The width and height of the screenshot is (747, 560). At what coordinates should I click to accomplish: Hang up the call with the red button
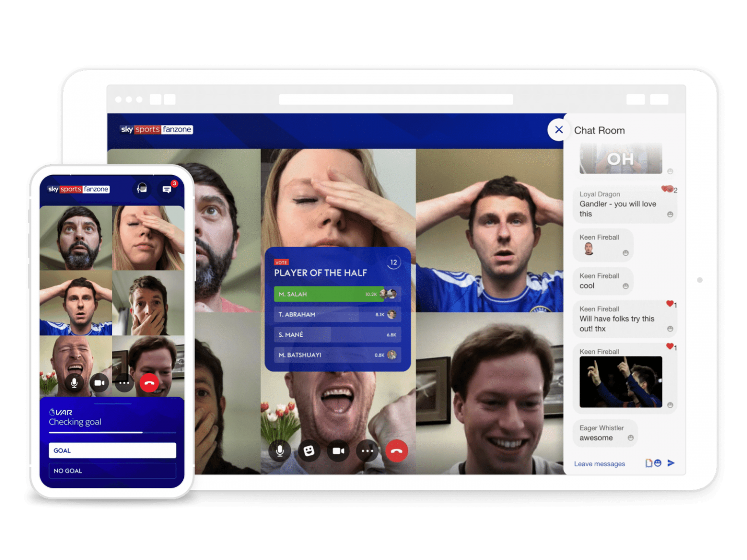397,451
